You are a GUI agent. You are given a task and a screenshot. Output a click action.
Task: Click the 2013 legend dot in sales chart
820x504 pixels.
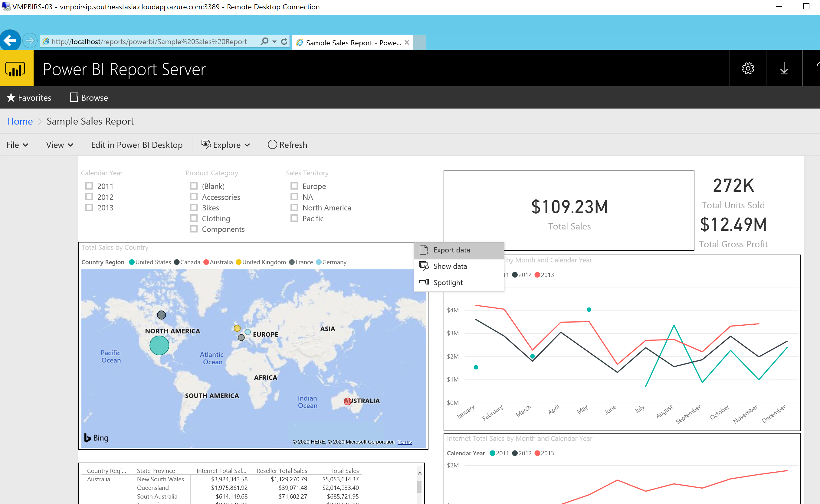click(x=537, y=275)
